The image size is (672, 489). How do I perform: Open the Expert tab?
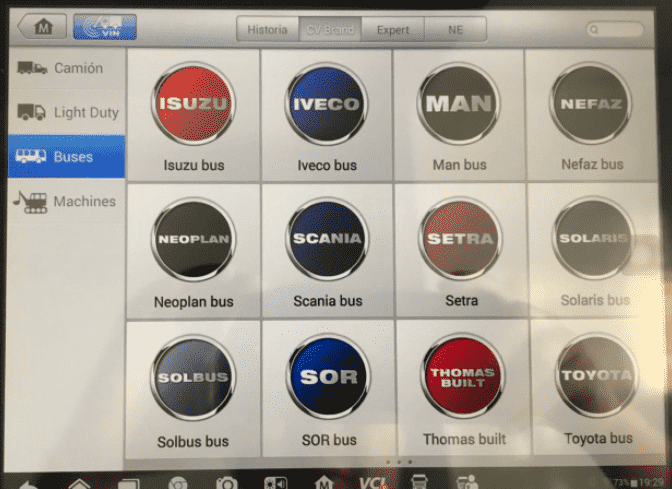393,30
